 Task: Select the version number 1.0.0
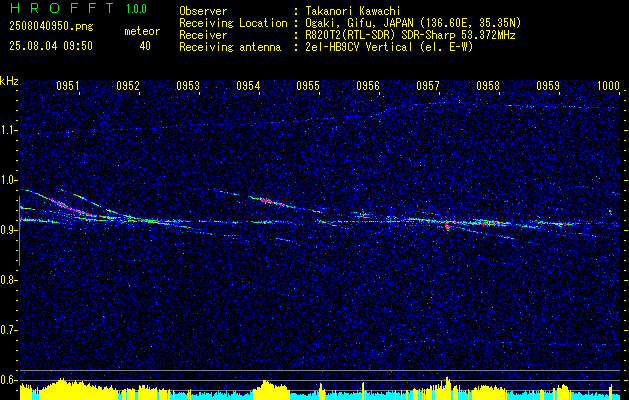[136, 9]
